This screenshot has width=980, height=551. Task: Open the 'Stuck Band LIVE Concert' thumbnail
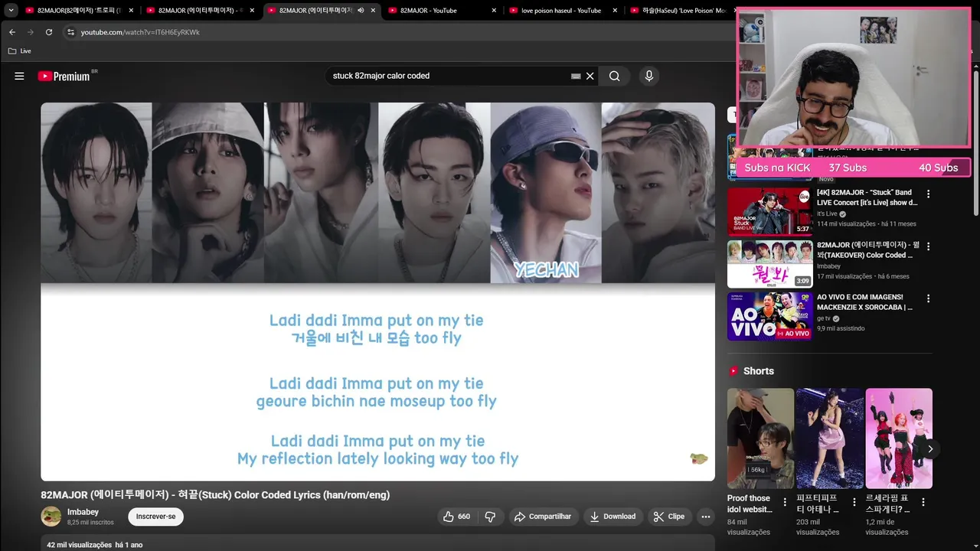769,211
